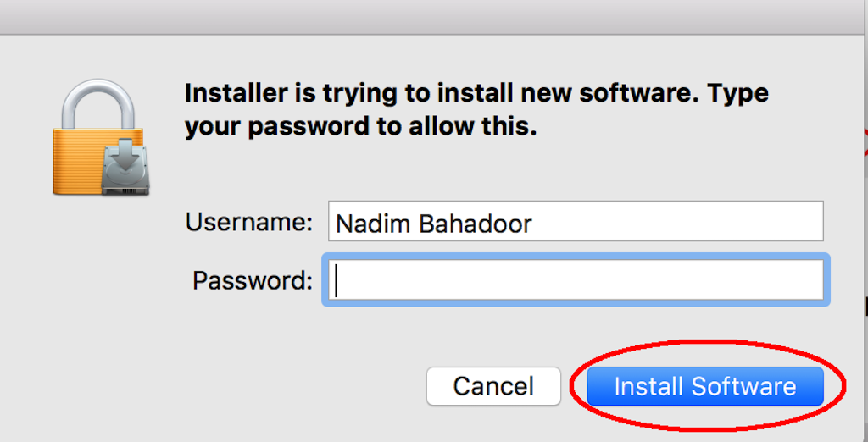Click the down arrow on the drive badge
The image size is (868, 442).
point(126,155)
